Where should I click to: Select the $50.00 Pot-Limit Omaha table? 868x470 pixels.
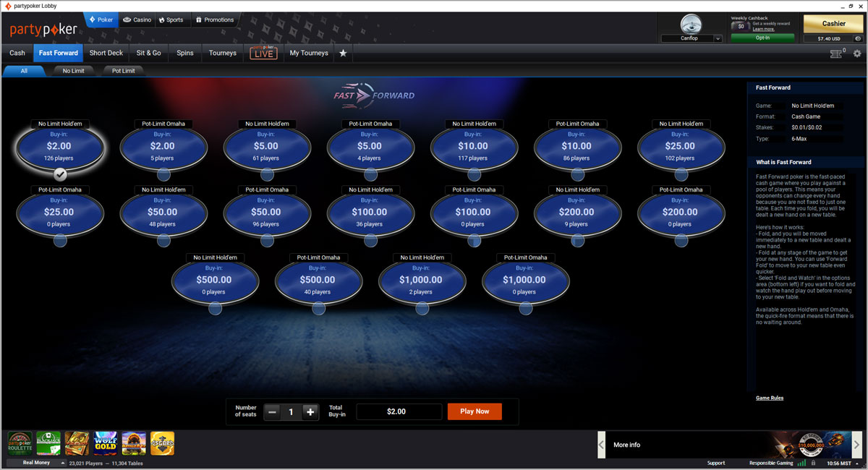[266, 213]
